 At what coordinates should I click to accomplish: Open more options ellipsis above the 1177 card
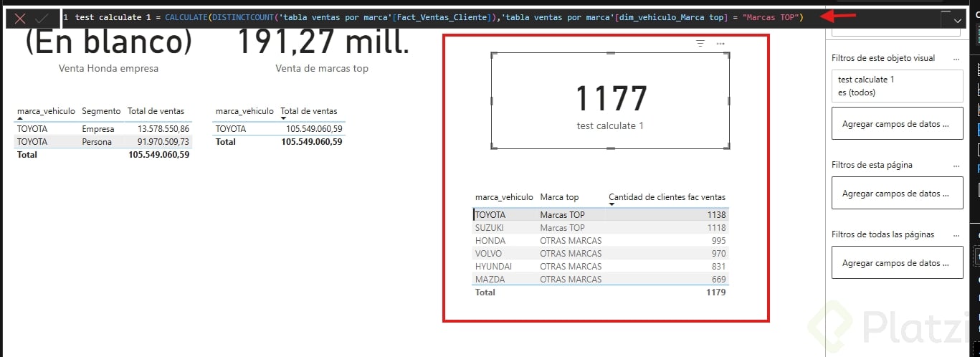pos(720,44)
